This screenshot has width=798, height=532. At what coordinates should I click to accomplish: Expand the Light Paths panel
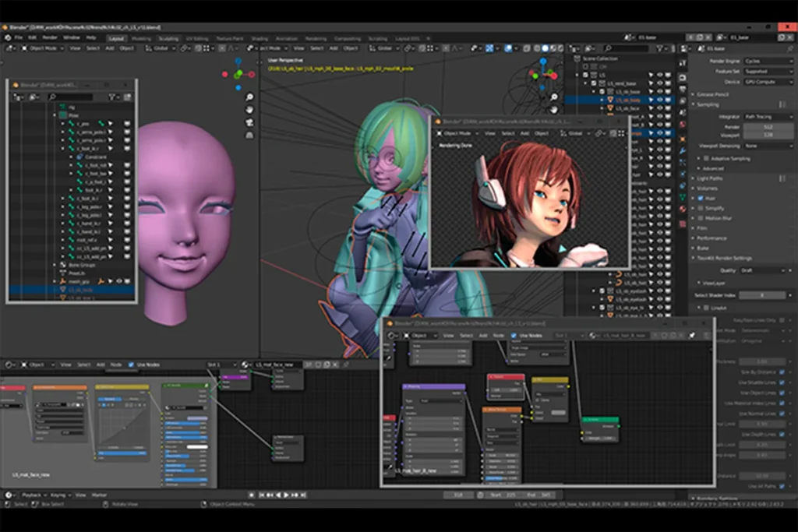pos(709,178)
